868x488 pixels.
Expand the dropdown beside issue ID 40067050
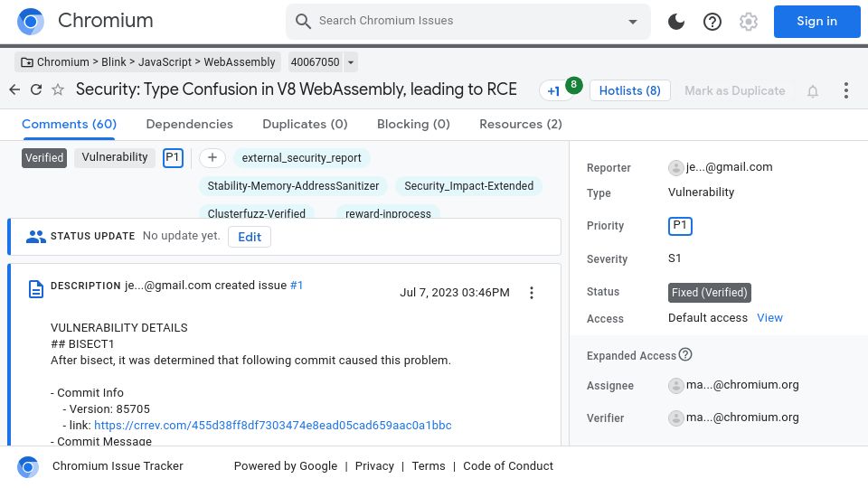click(x=351, y=62)
